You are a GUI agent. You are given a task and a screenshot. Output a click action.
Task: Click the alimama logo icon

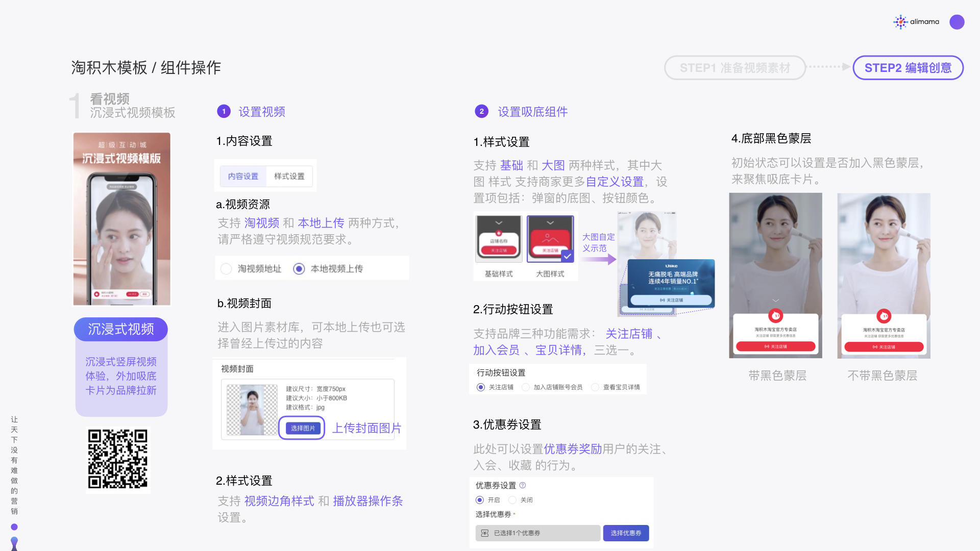900,22
